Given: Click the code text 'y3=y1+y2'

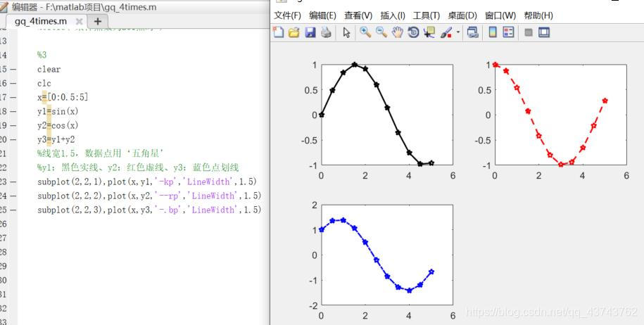Looking at the screenshot, I should [56, 139].
